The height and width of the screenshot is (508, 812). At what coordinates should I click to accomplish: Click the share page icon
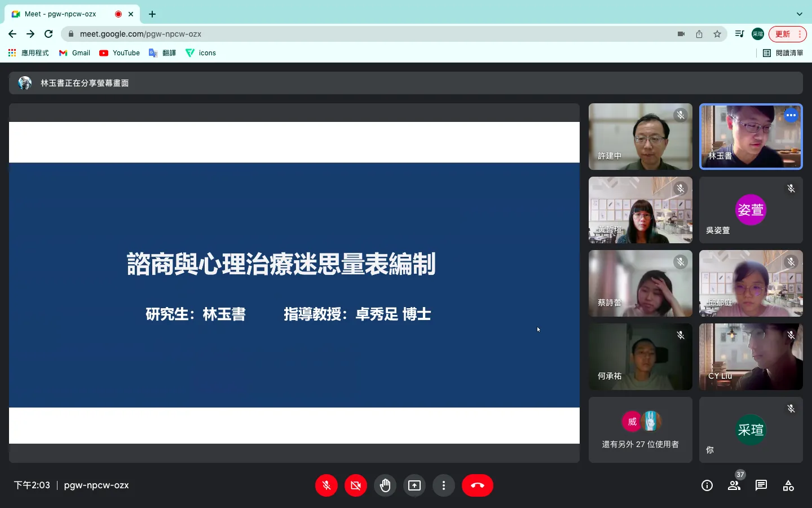699,34
